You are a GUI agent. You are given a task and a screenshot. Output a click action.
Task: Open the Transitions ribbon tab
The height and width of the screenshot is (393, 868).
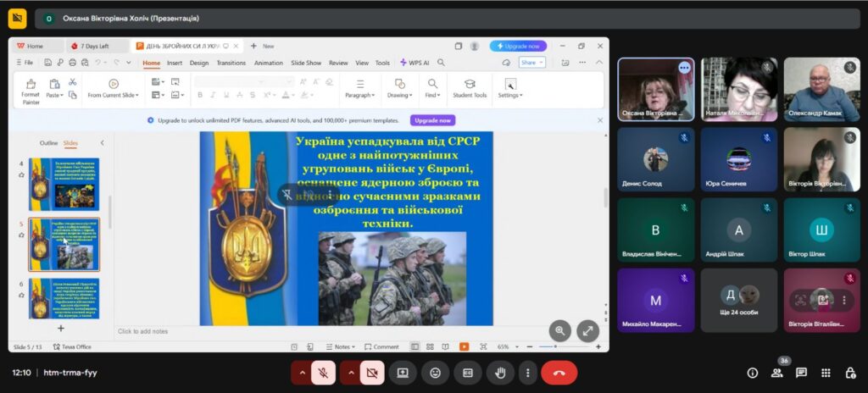coord(231,63)
